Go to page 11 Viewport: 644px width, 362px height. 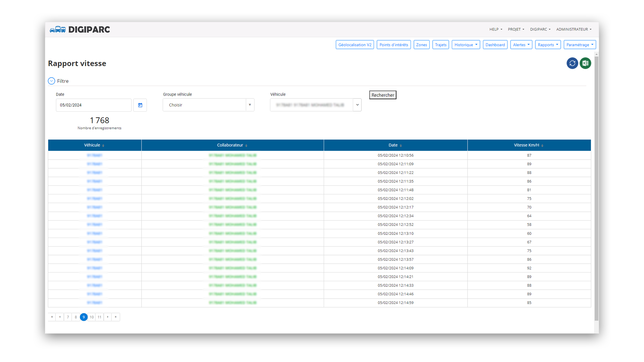pyautogui.click(x=100, y=317)
